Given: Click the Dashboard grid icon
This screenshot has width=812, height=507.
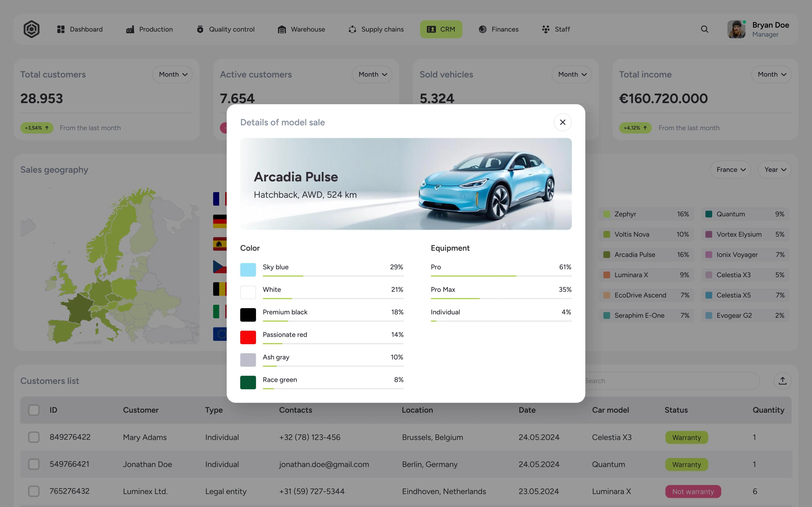Looking at the screenshot, I should click(x=61, y=29).
